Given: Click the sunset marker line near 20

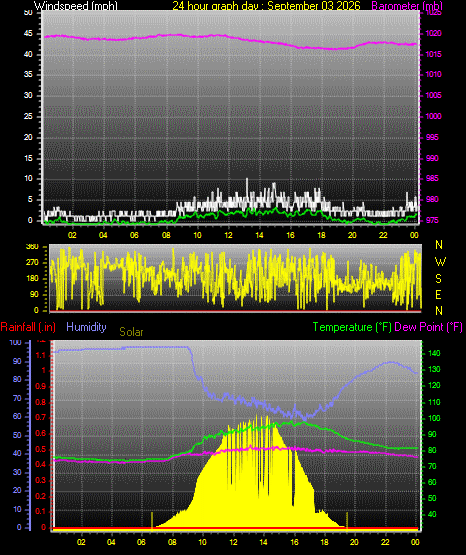Looking at the screenshot, I should 347,521.
